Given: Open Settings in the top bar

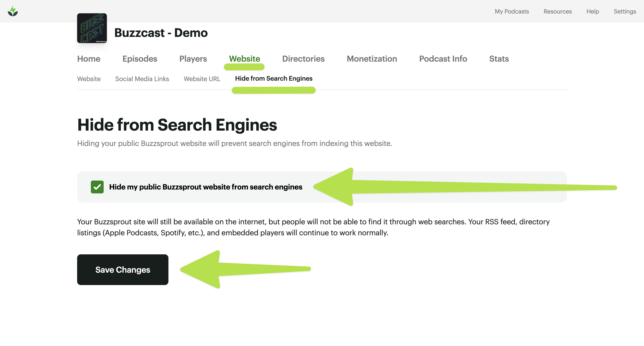Looking at the screenshot, I should [x=624, y=11].
